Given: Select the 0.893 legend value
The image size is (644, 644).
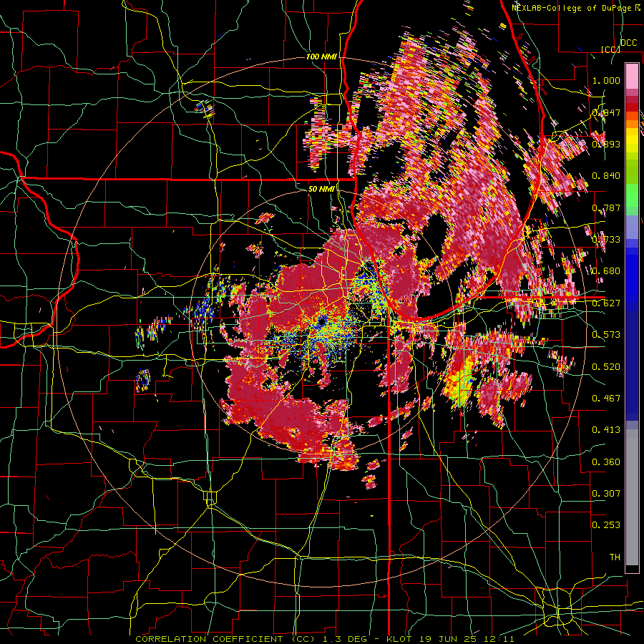Looking at the screenshot, I should pyautogui.click(x=606, y=144).
